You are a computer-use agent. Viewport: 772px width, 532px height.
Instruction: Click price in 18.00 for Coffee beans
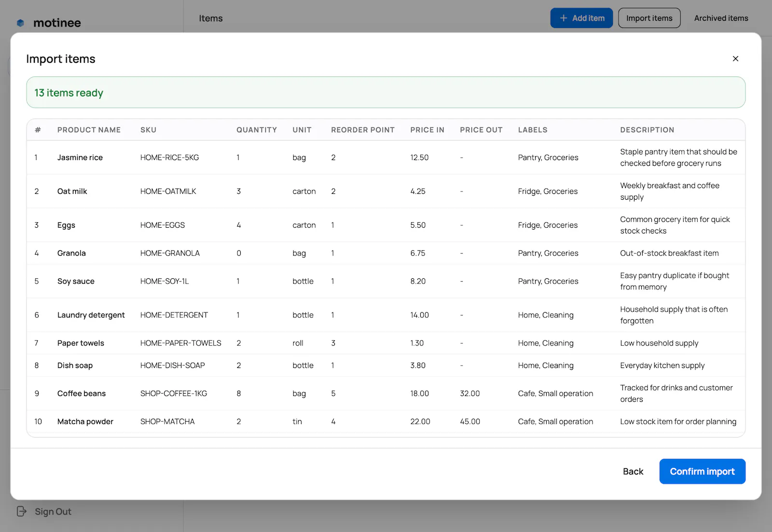point(419,394)
